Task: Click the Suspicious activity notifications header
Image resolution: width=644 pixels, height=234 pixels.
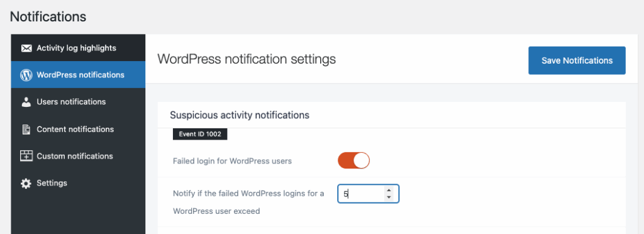Action: click(x=240, y=115)
